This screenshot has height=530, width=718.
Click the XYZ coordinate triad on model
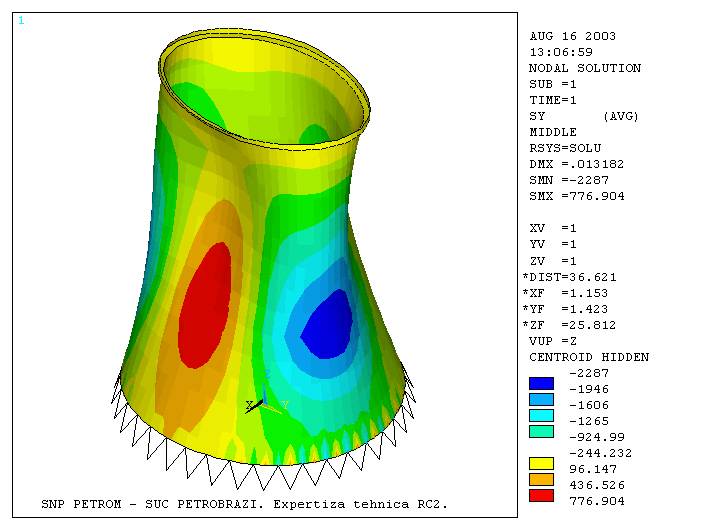[x=260, y=402]
